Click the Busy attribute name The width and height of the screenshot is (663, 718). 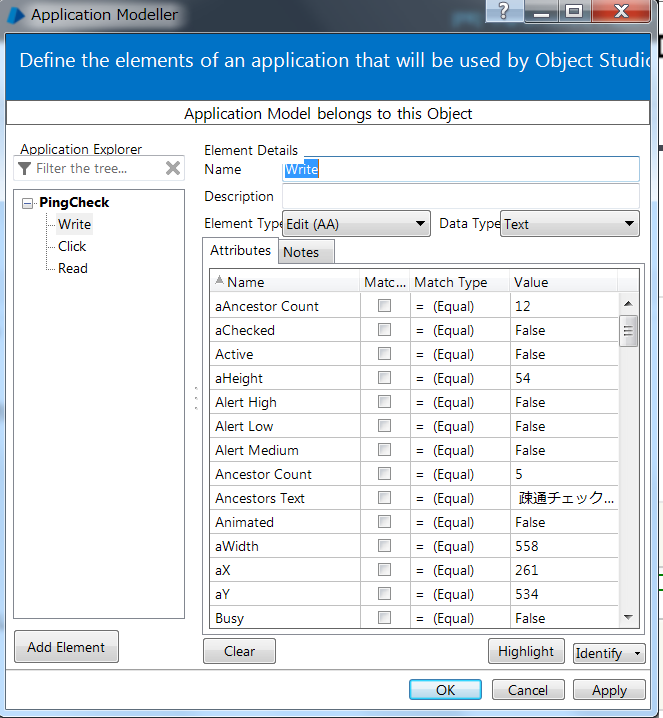click(x=230, y=618)
